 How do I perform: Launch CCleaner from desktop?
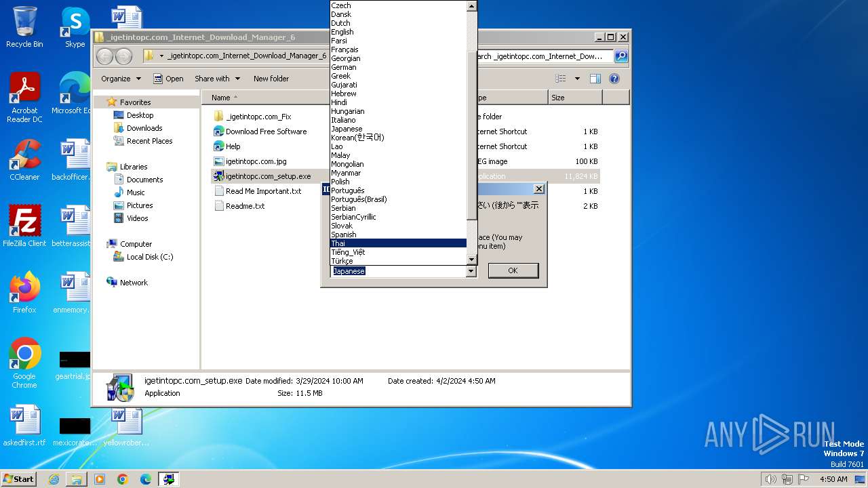pyautogui.click(x=24, y=160)
